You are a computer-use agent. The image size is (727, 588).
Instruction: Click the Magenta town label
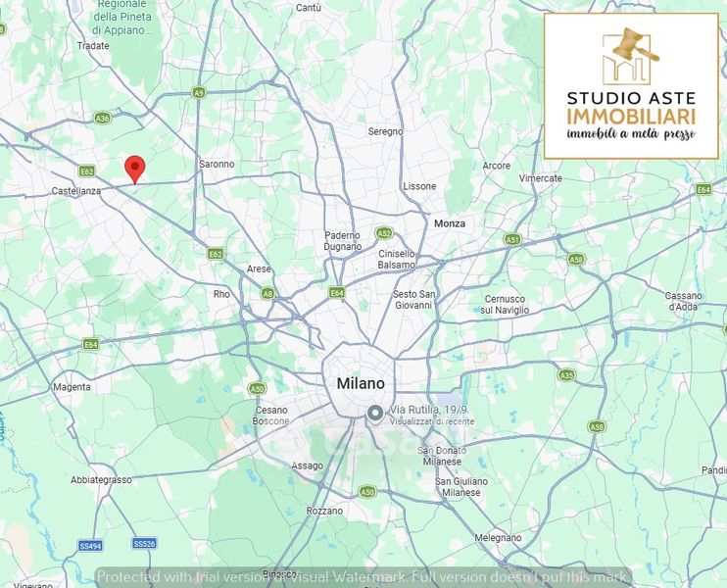(72, 387)
